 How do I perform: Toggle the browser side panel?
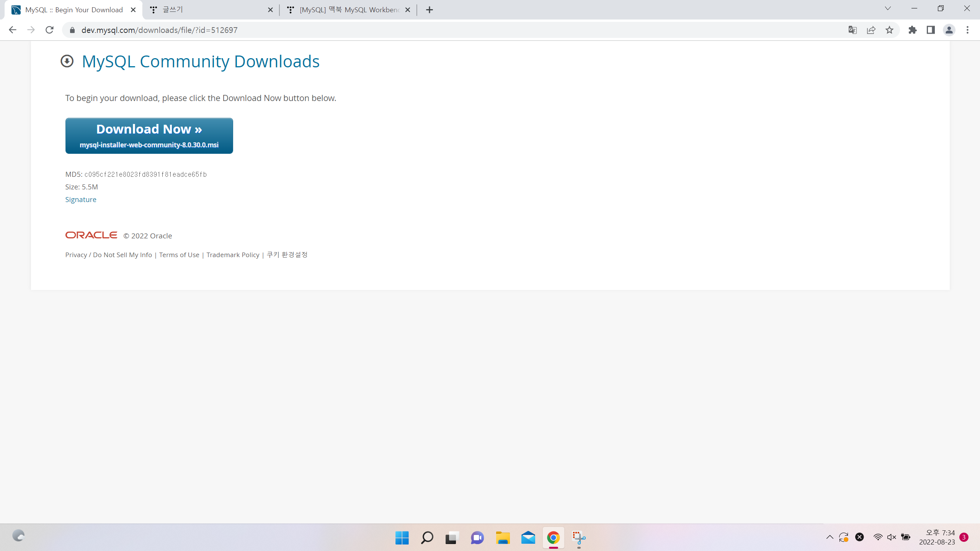(931, 30)
